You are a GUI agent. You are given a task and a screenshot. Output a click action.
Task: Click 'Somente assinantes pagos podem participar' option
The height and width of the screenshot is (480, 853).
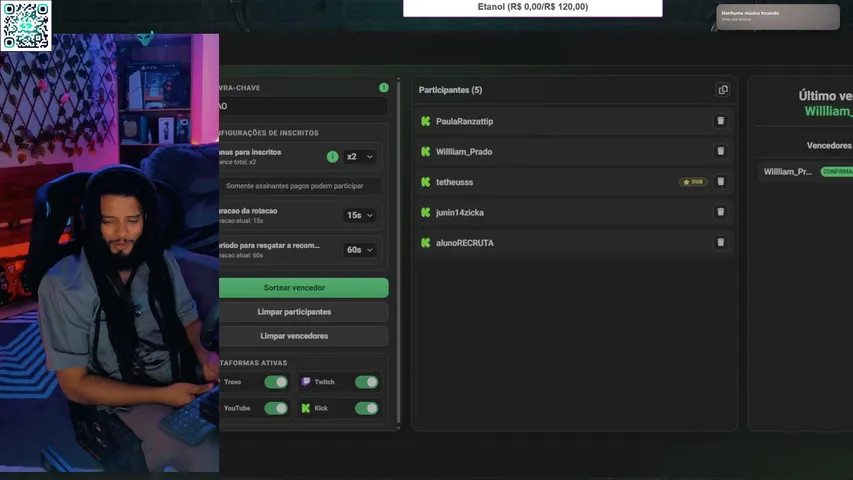[300, 186]
